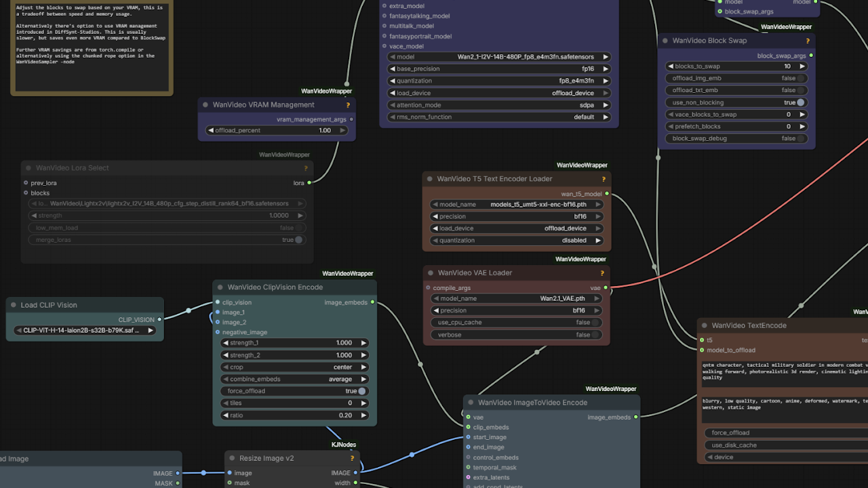This screenshot has height=488, width=868.
Task: Click the prefetch_blocks value field
Action: click(737, 127)
